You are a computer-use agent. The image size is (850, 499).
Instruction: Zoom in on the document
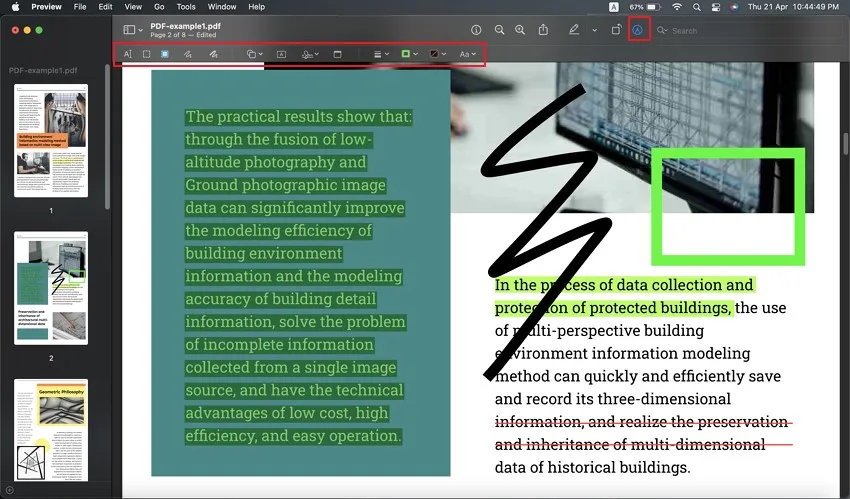520,30
